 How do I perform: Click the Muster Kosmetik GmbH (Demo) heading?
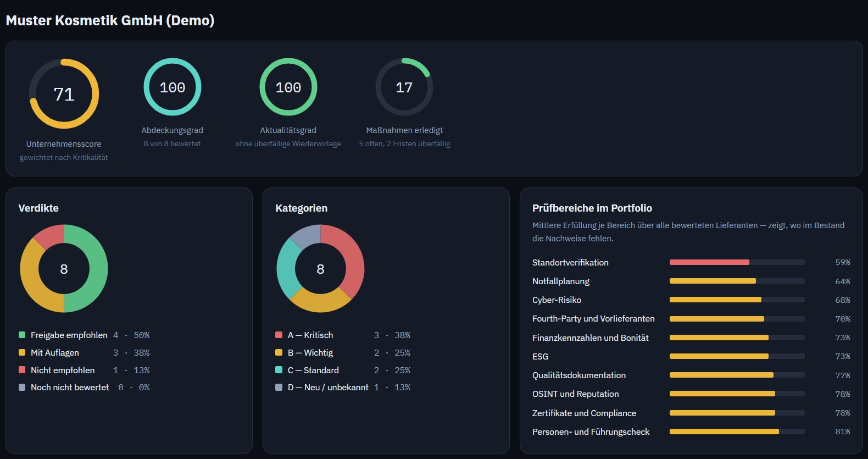click(x=110, y=20)
